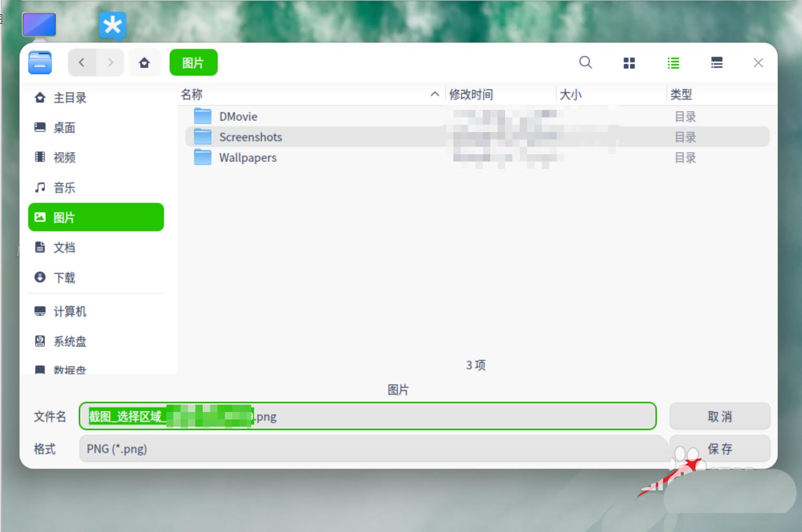Sort files by the 类型 column header

[x=720, y=95]
